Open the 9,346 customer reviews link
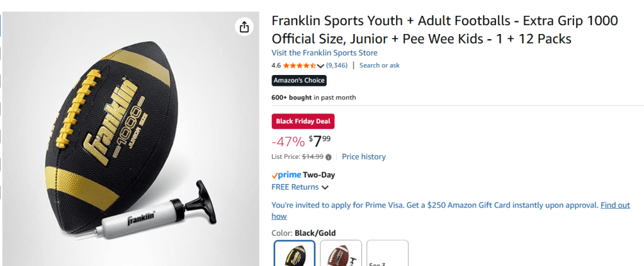Screen dimensions: 644x266 tap(337, 66)
